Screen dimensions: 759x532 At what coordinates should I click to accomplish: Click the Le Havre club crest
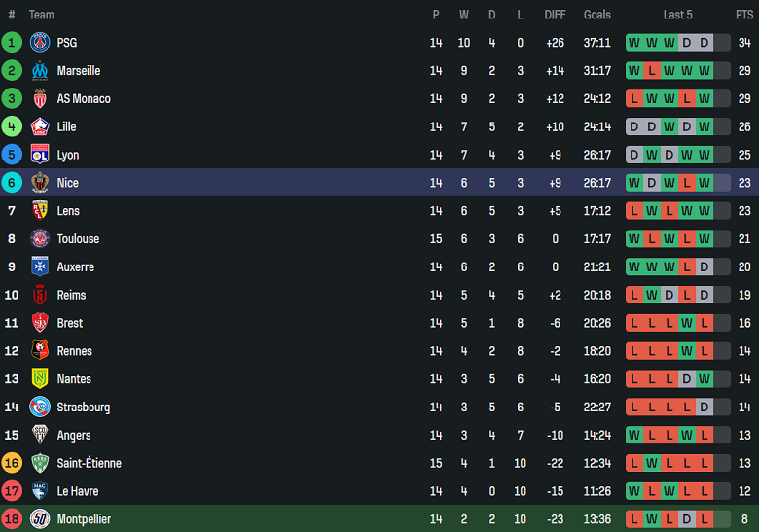click(40, 491)
